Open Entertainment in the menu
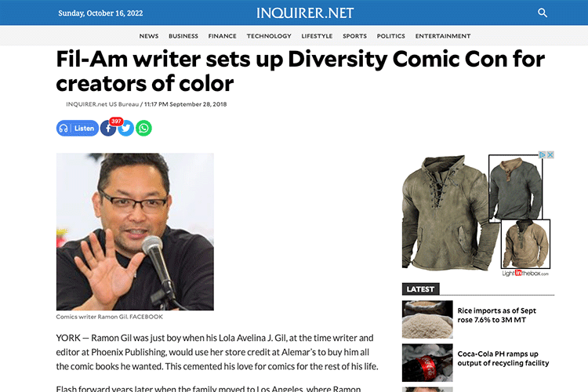The image size is (588, 392). coord(443,36)
